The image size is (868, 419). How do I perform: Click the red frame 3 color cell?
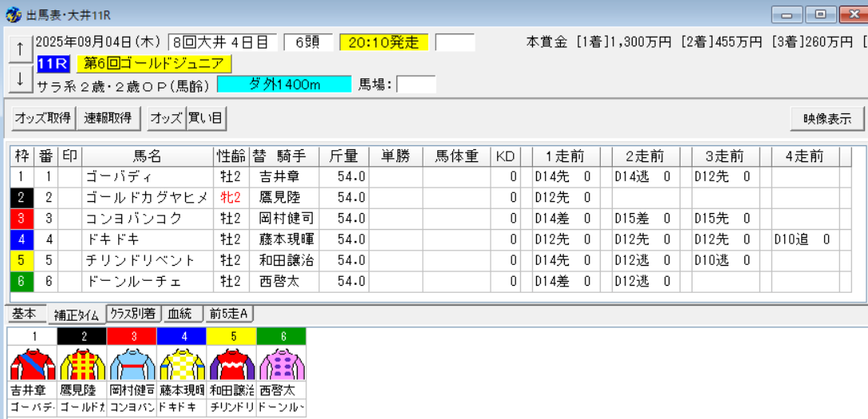pos(22,219)
